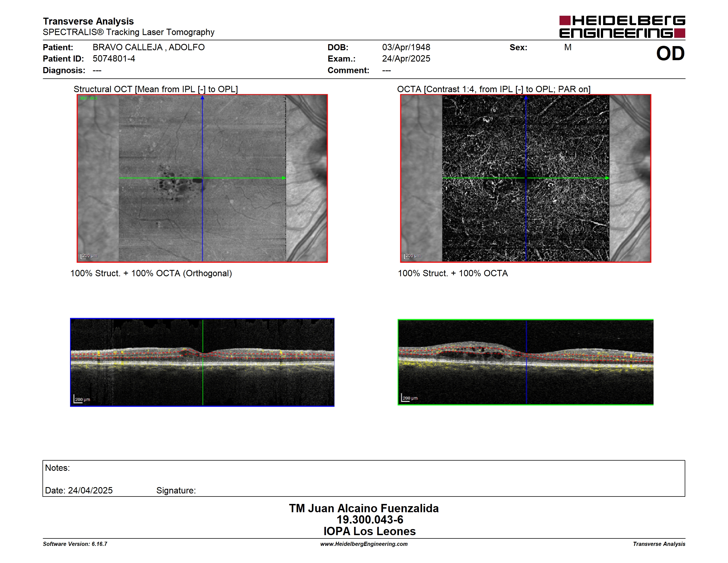728x563 pixels.
Task: Click the Sex value 'M'
Action: (568, 47)
